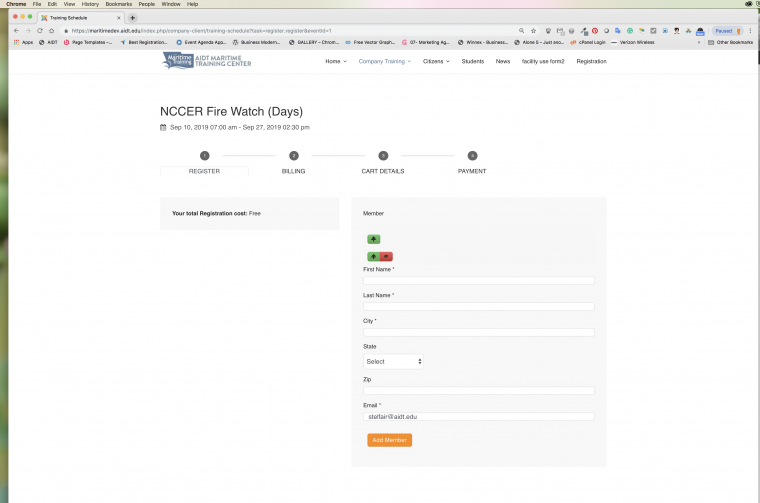Select step 1 REGISTER tab
The width and height of the screenshot is (760, 503).
tap(204, 171)
